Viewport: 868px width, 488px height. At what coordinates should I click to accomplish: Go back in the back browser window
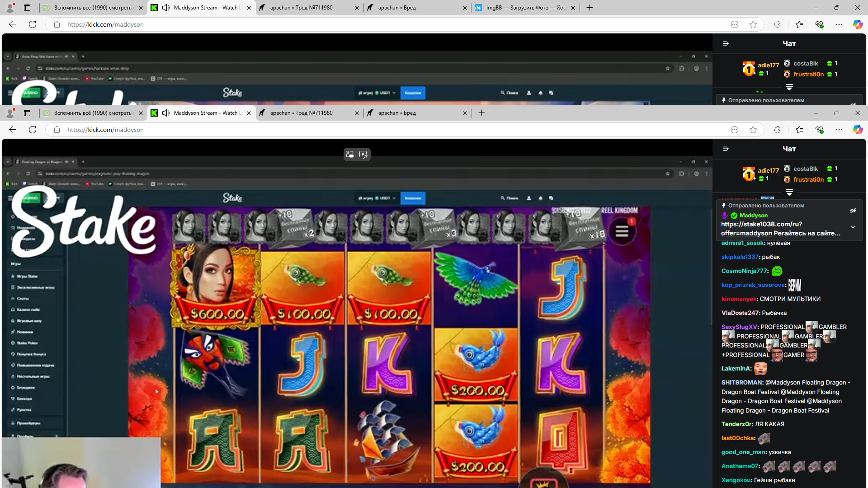(13, 24)
